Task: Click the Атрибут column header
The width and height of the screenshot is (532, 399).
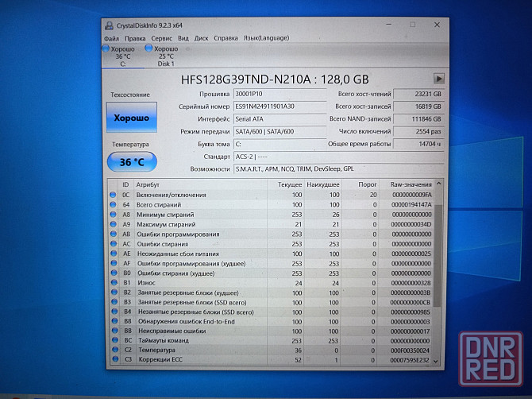Action: [200, 184]
